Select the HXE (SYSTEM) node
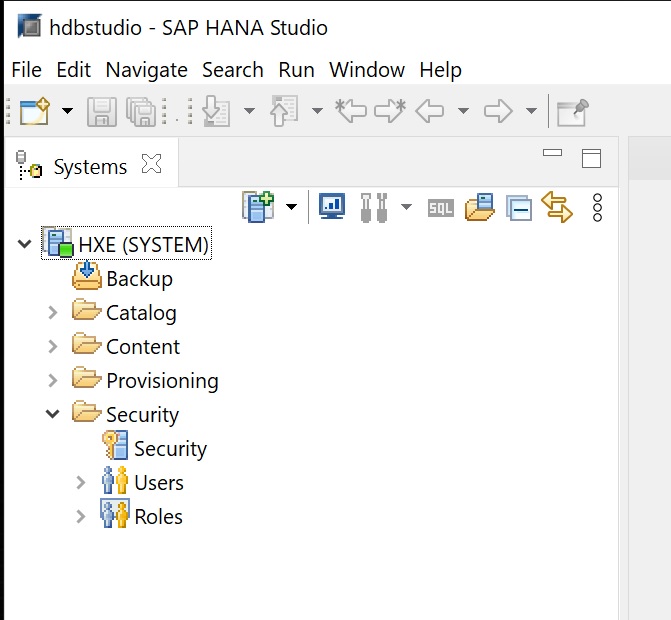 pos(143,244)
